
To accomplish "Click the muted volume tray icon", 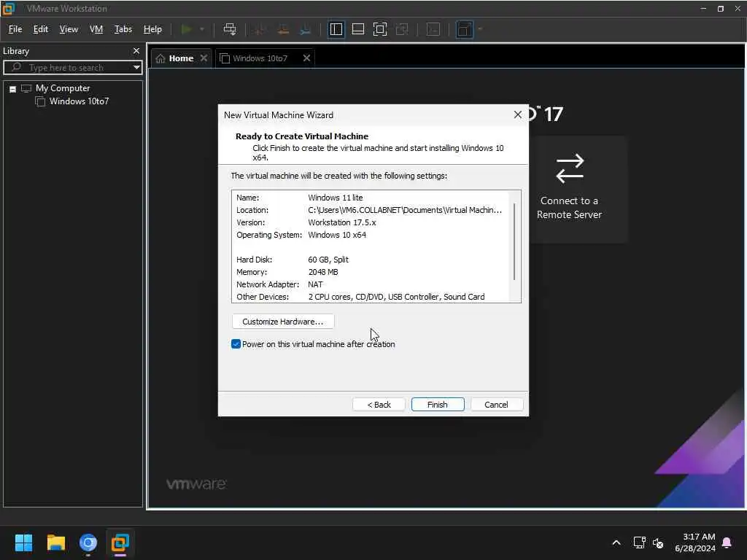I will click(x=658, y=542).
